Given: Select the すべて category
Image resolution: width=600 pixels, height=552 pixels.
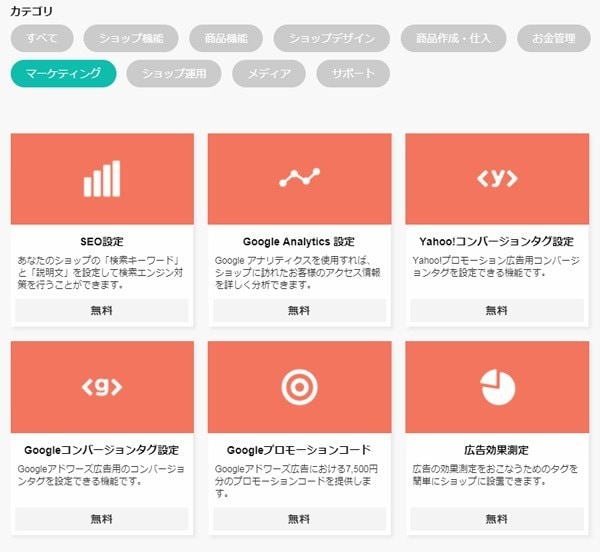Looking at the screenshot, I should (x=42, y=38).
